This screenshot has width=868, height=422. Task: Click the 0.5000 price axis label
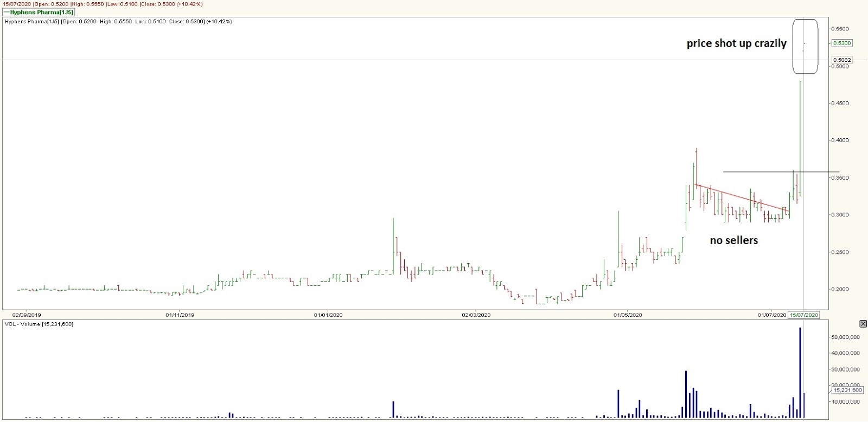[x=841, y=67]
